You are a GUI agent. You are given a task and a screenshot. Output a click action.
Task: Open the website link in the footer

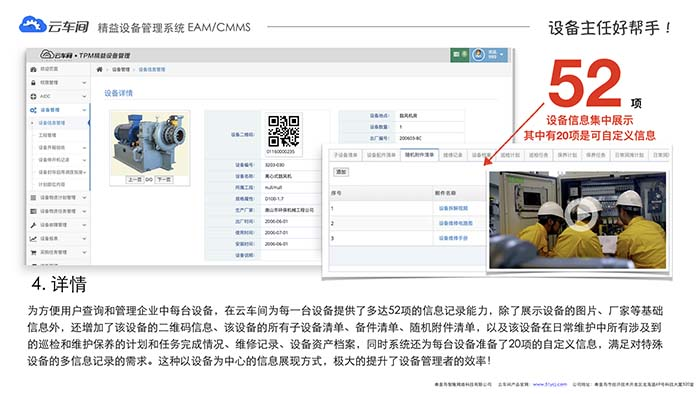[550, 384]
